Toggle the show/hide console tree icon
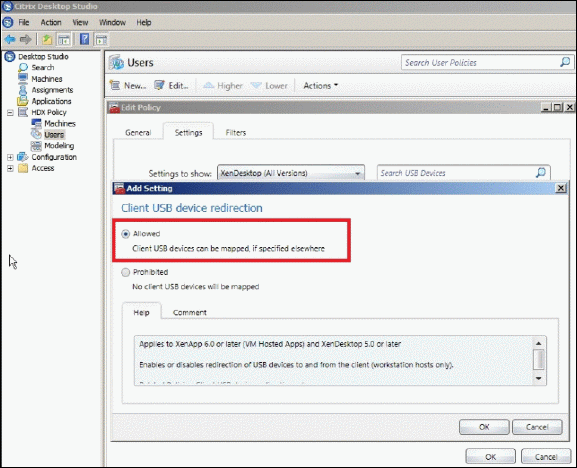 pyautogui.click(x=64, y=39)
